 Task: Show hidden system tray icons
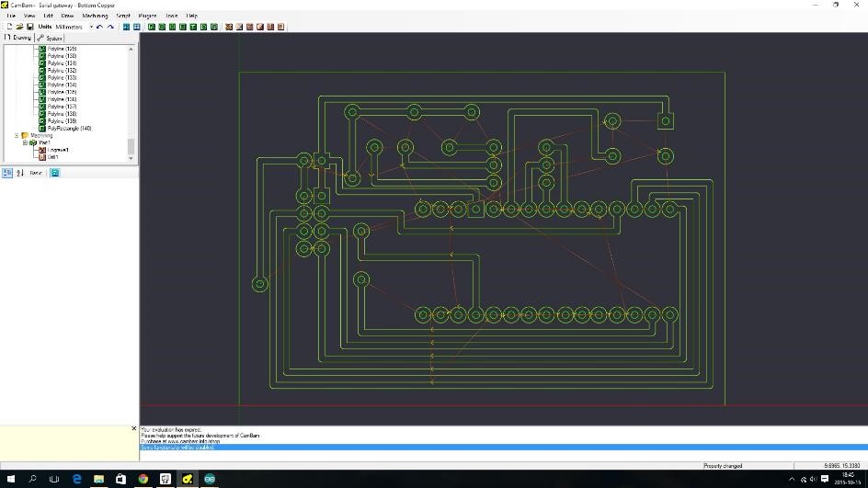[x=791, y=479]
